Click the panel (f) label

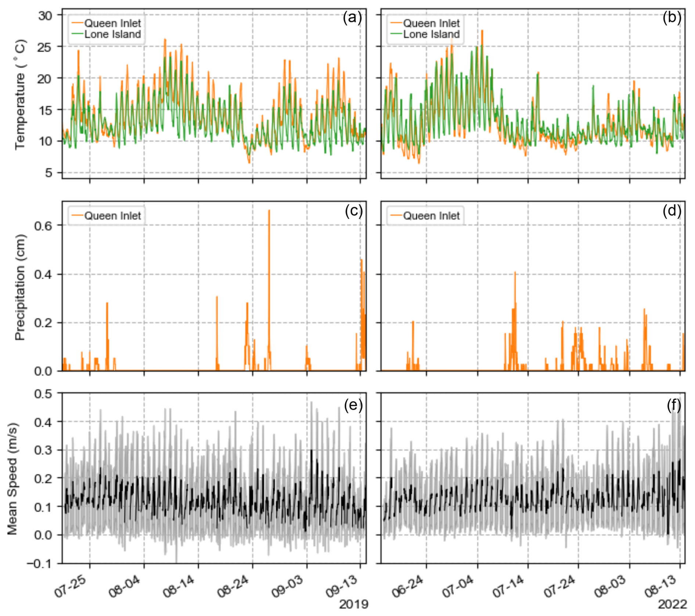pyautogui.click(x=673, y=405)
